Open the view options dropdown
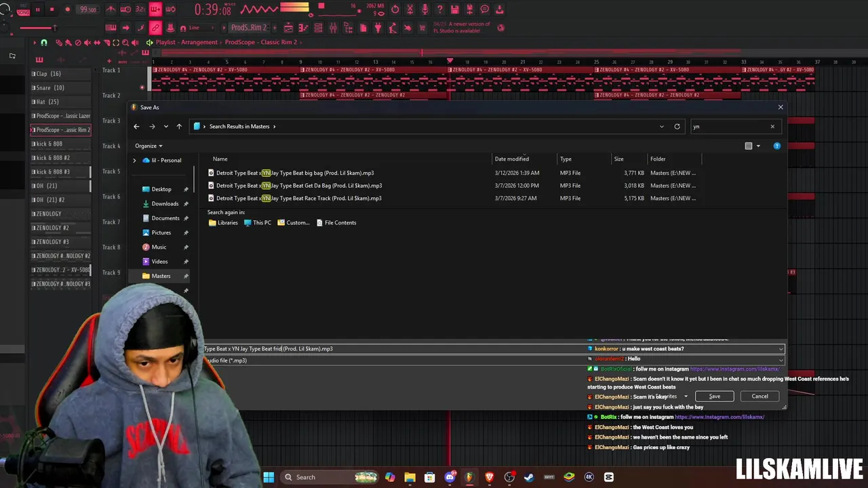The width and height of the screenshot is (868, 488). (x=758, y=146)
